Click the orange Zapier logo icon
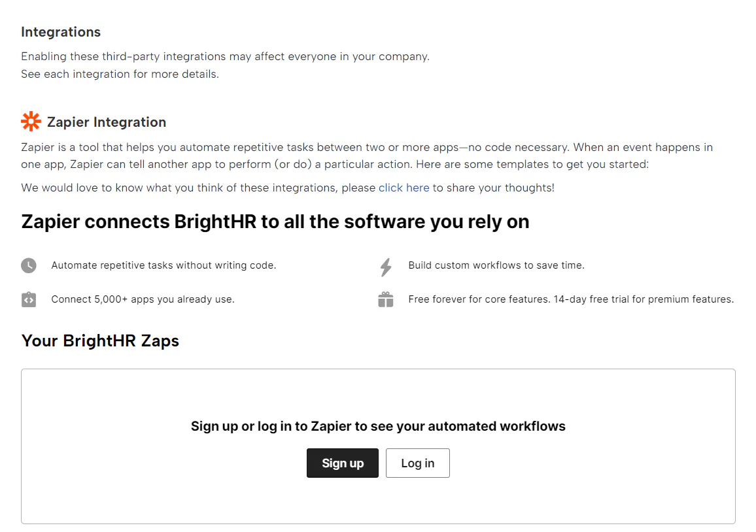 coord(31,122)
